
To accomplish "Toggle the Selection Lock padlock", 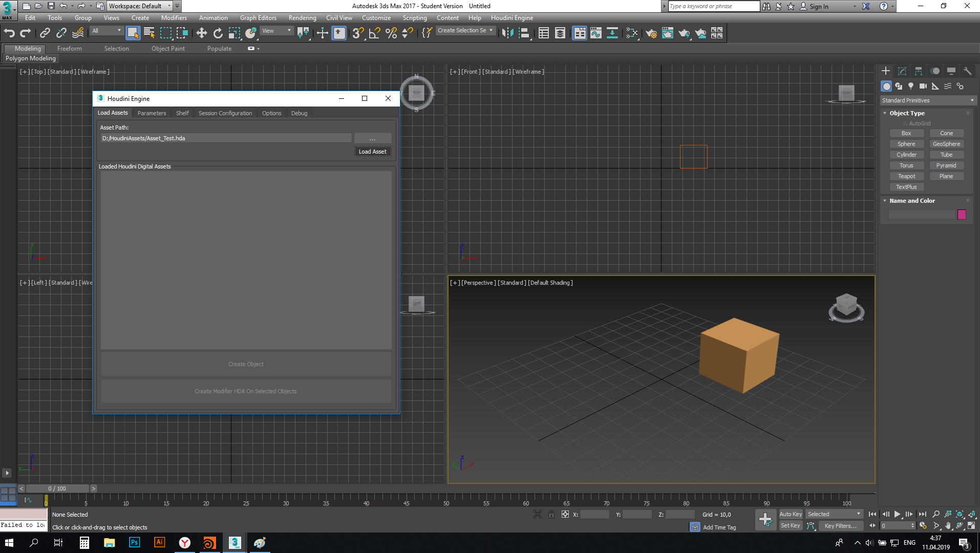I will tap(551, 514).
